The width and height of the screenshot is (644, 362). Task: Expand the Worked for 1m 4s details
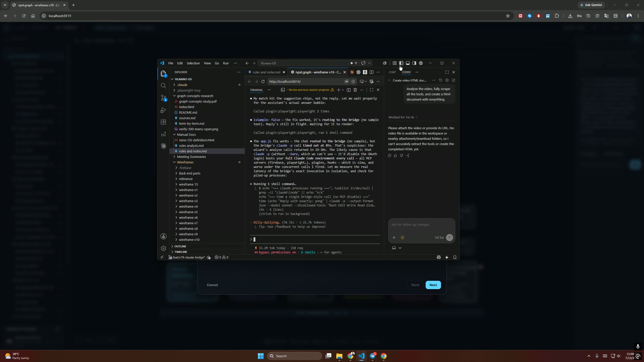click(403, 117)
